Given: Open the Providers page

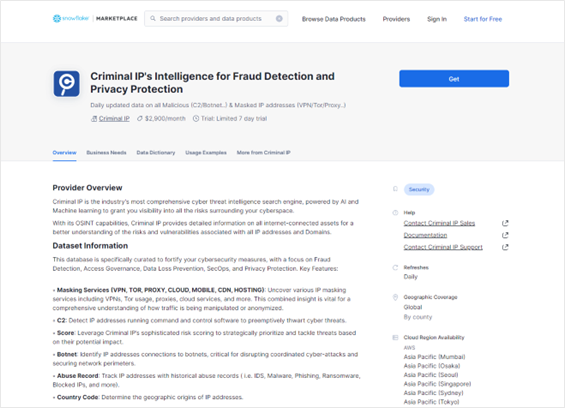Looking at the screenshot, I should click(x=396, y=19).
